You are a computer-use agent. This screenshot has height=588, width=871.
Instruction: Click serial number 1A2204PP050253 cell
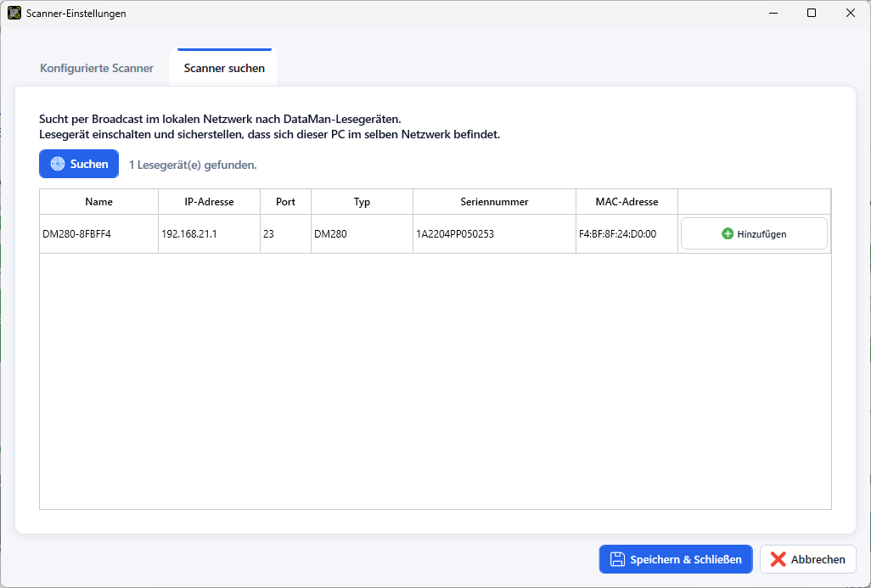coord(494,233)
